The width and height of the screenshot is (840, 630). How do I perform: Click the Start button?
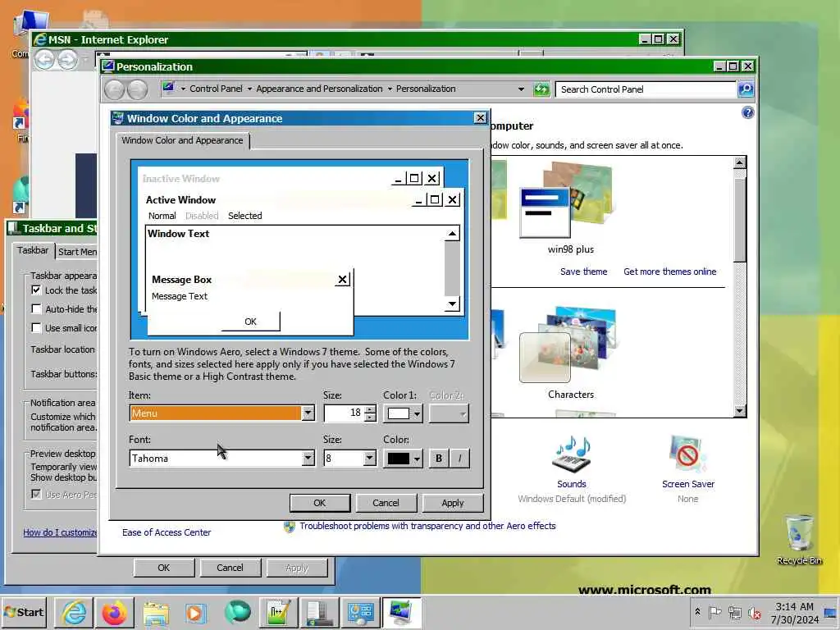(24, 612)
